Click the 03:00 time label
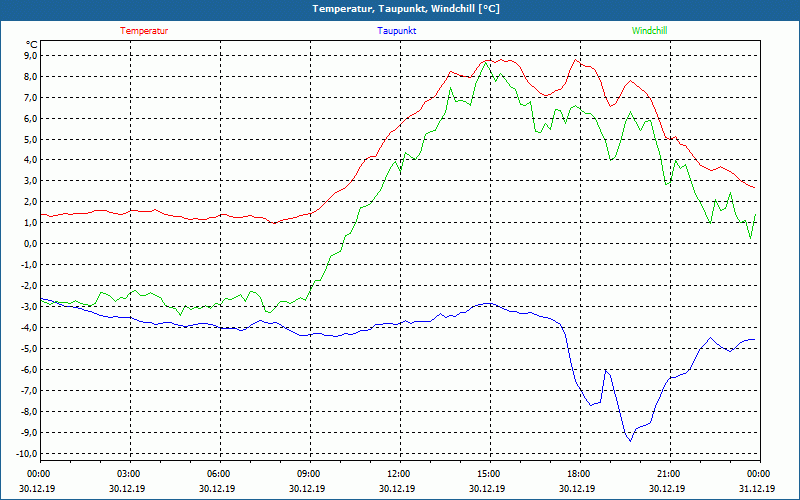 pyautogui.click(x=127, y=474)
